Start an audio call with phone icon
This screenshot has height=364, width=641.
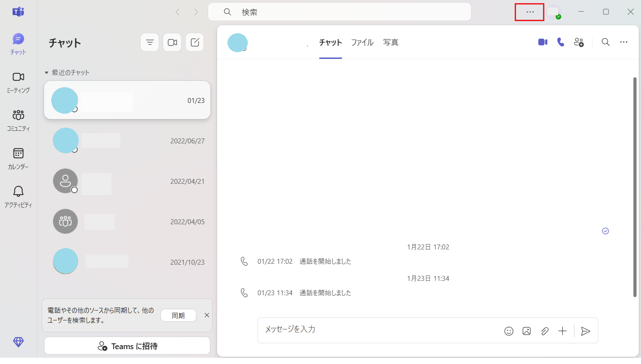(561, 42)
